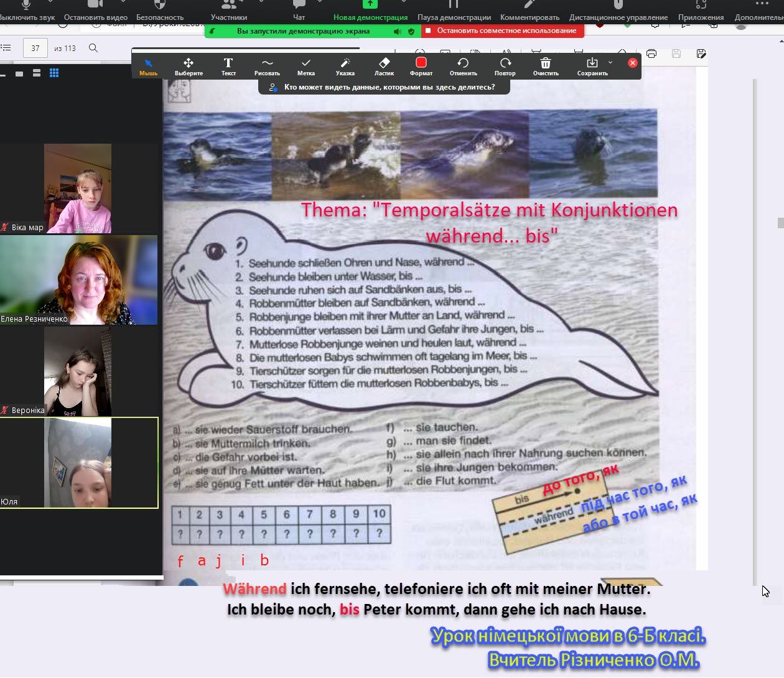This screenshot has height=678, width=784.
Task: Pick the Метка stamp tool
Action: click(x=306, y=66)
